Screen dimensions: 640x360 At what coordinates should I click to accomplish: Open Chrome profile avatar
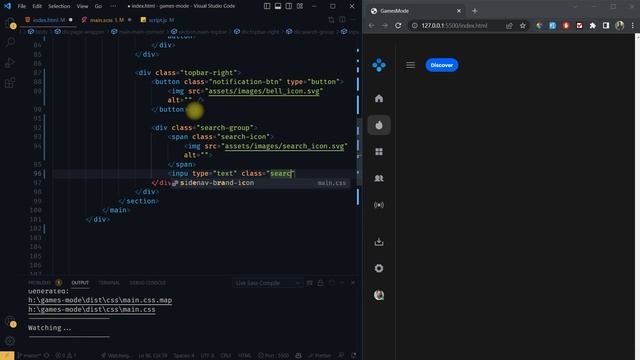click(x=619, y=25)
